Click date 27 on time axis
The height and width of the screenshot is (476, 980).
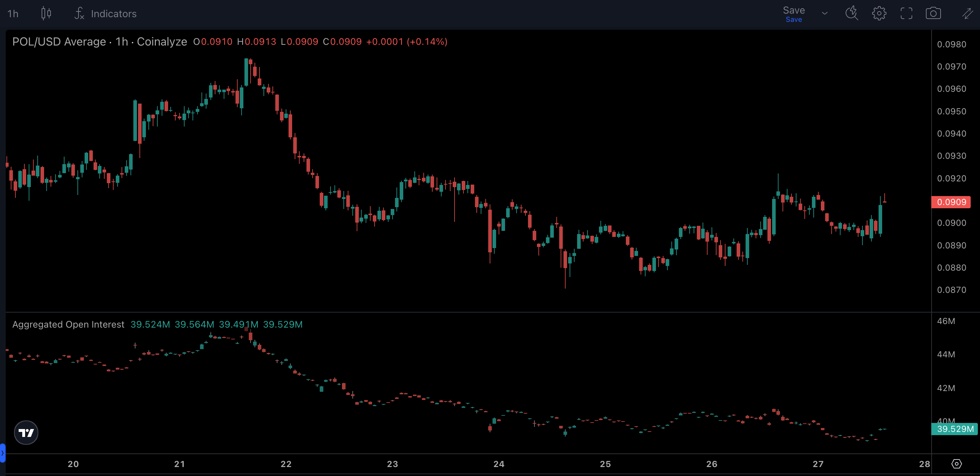(x=818, y=464)
